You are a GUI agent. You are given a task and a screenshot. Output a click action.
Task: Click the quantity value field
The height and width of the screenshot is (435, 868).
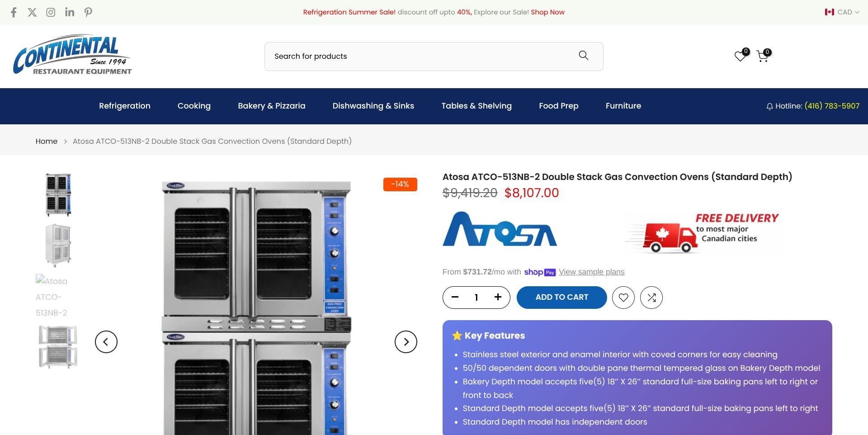476,297
